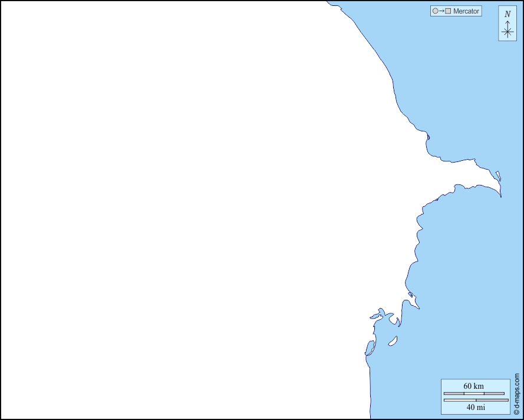
Task: Click the white island in the southern bay
Action: pos(393,340)
